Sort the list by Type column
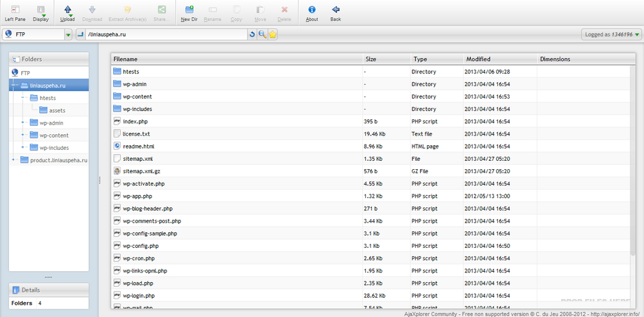 point(437,59)
